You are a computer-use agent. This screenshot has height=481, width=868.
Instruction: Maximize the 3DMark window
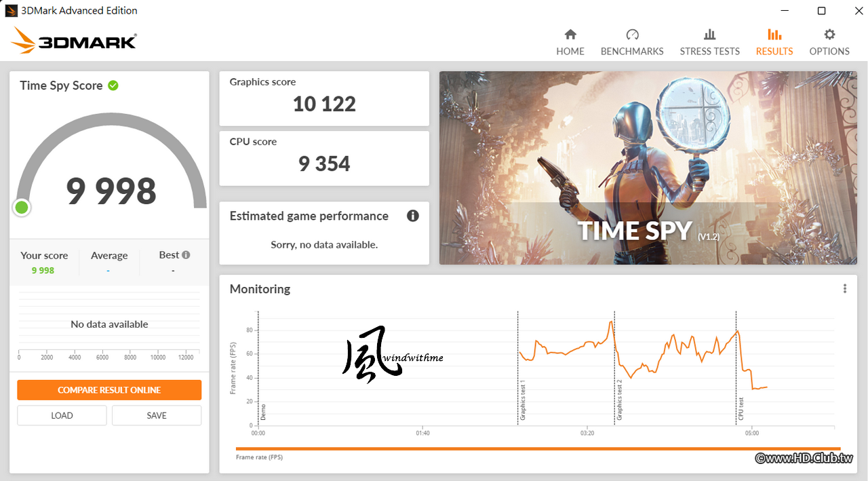pyautogui.click(x=821, y=10)
